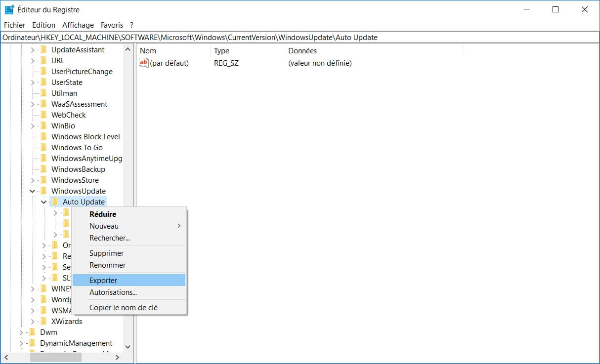Expand the URL key

coord(33,60)
